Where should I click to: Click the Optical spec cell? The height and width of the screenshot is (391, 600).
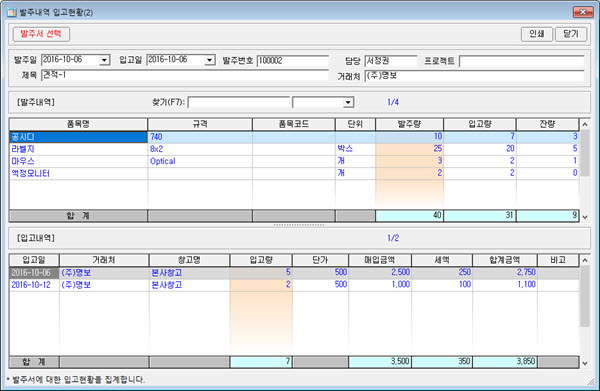[x=200, y=161]
